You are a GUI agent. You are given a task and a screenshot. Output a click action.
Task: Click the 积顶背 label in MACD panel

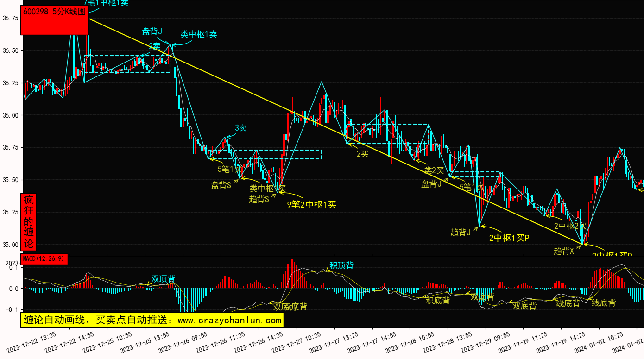pos(341,265)
